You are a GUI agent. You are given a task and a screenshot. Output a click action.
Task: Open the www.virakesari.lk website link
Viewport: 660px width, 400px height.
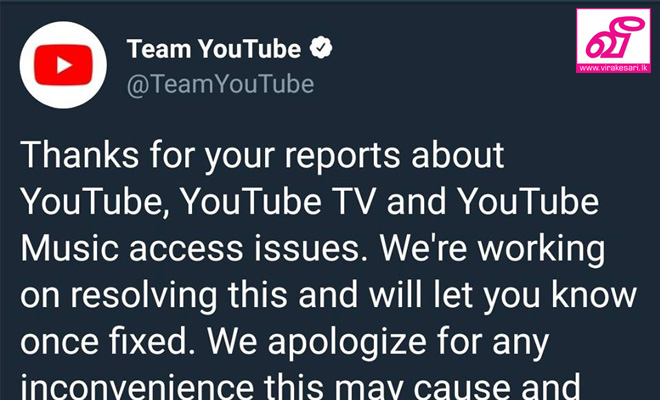tap(613, 68)
